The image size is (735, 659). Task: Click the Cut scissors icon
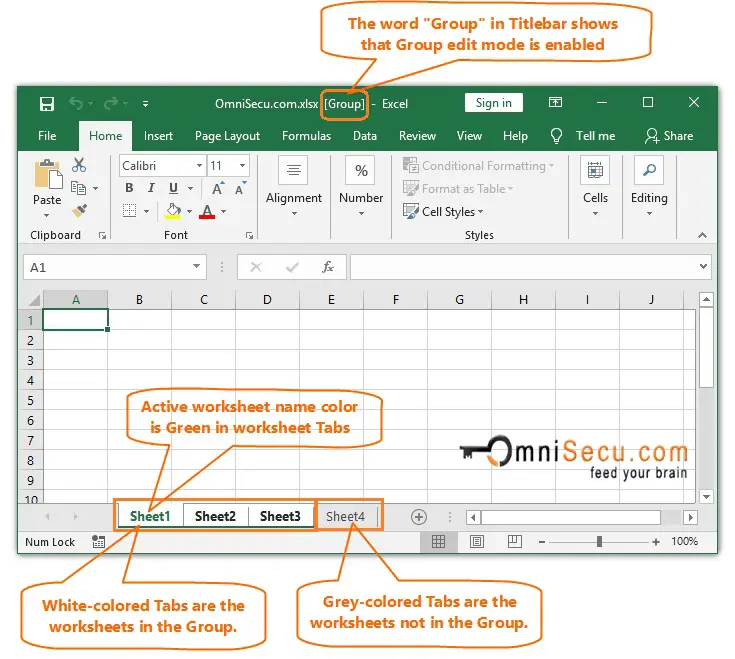[x=79, y=165]
